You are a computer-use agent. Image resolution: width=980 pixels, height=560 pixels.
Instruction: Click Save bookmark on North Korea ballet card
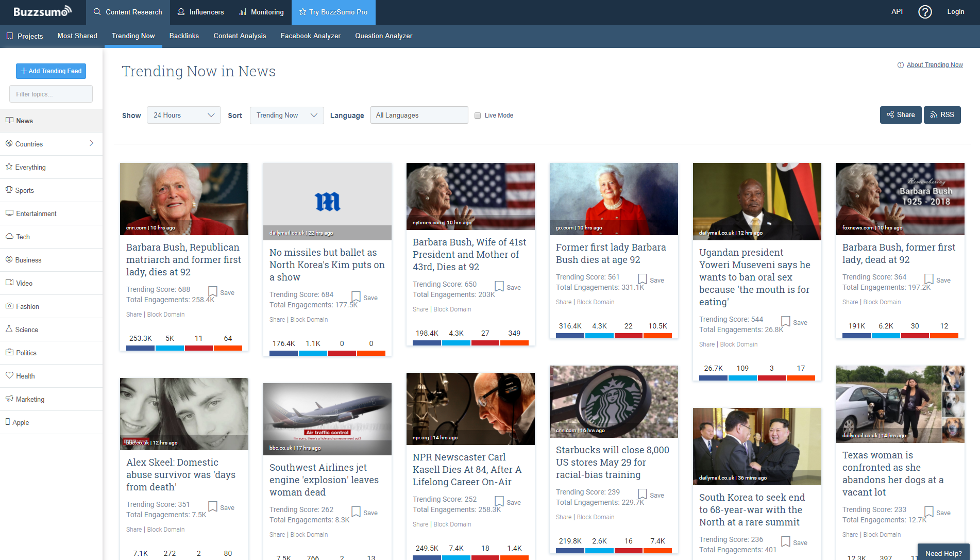356,297
